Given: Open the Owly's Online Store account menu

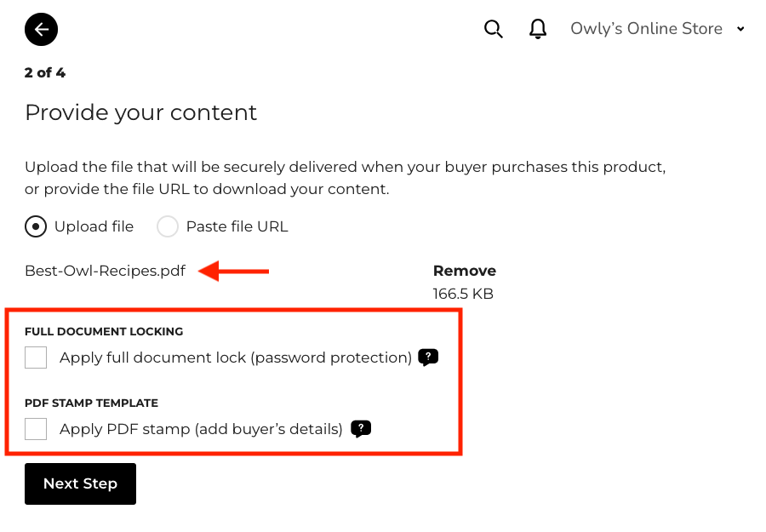Looking at the screenshot, I should (x=647, y=29).
